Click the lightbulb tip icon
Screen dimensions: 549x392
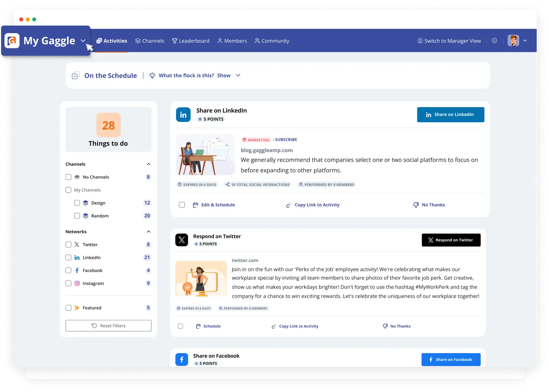click(152, 76)
